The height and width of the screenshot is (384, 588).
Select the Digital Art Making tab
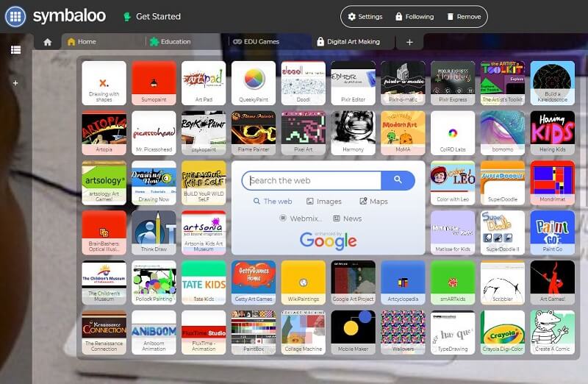(354, 42)
